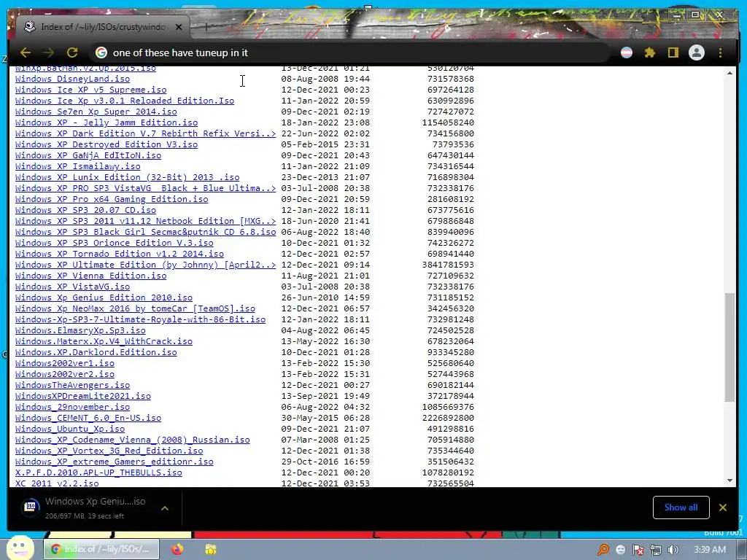Click the 3:39 AM clock
Image resolution: width=747 pixels, height=560 pixels.
tap(709, 550)
